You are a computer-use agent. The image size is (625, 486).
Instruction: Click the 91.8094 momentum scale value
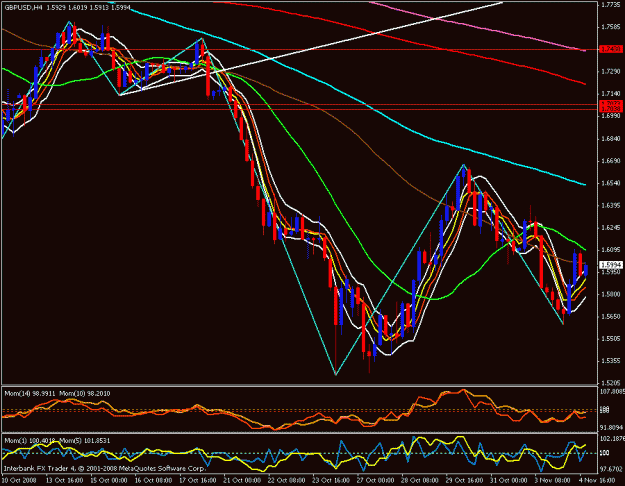(611, 428)
